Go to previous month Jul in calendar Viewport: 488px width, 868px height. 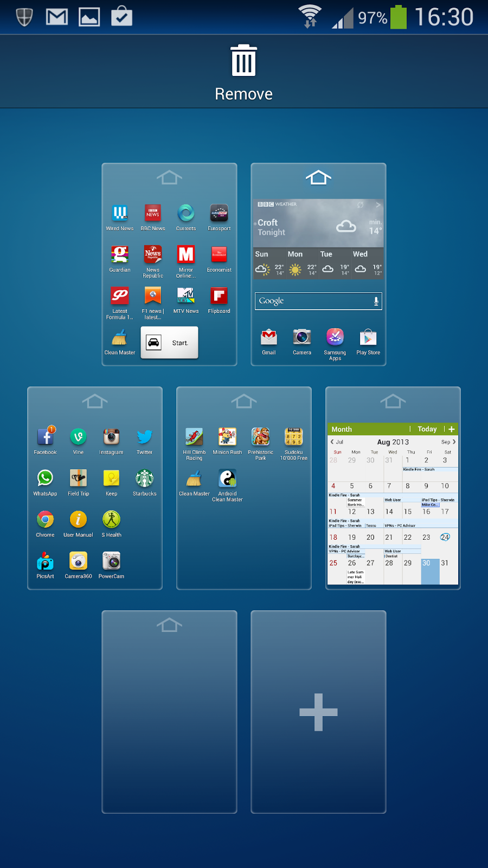pyautogui.click(x=337, y=442)
